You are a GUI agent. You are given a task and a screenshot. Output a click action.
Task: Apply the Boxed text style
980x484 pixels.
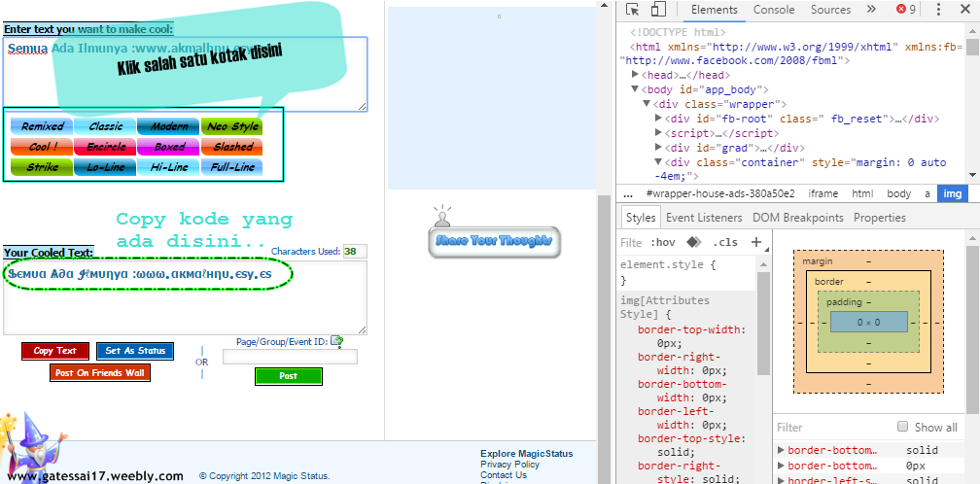169,147
